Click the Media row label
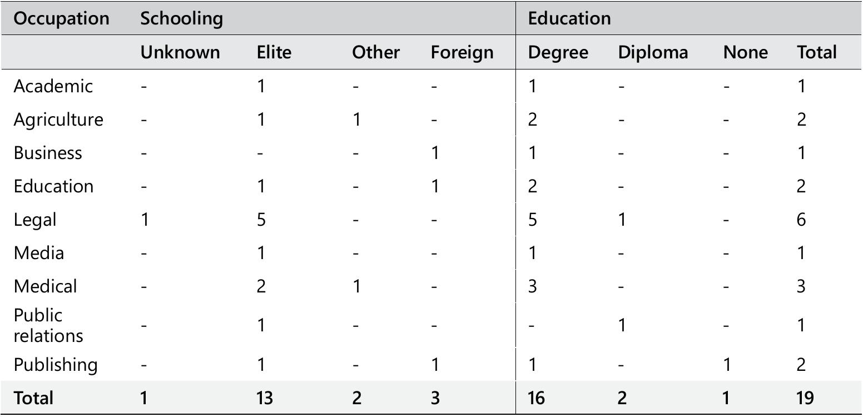868x417 pixels. 39,253
